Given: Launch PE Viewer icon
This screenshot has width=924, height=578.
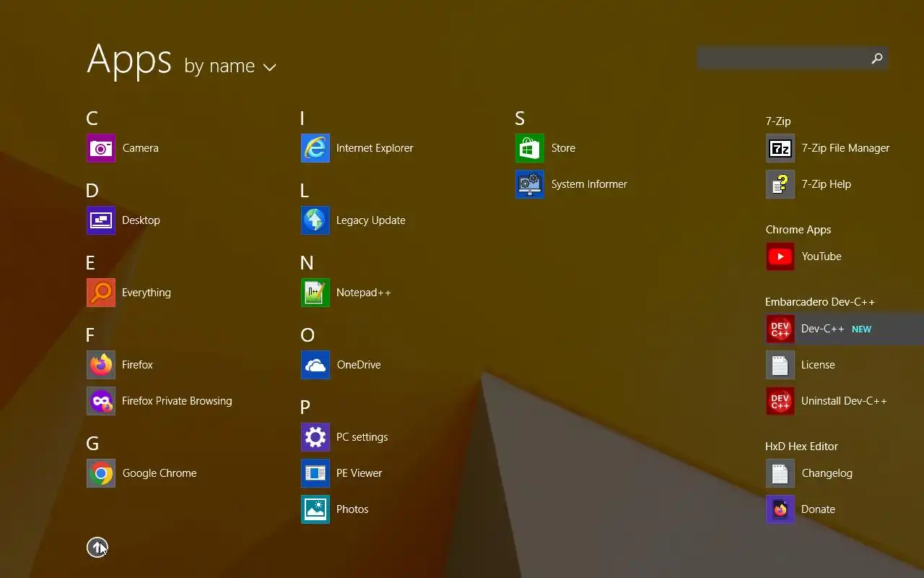Looking at the screenshot, I should coord(315,473).
